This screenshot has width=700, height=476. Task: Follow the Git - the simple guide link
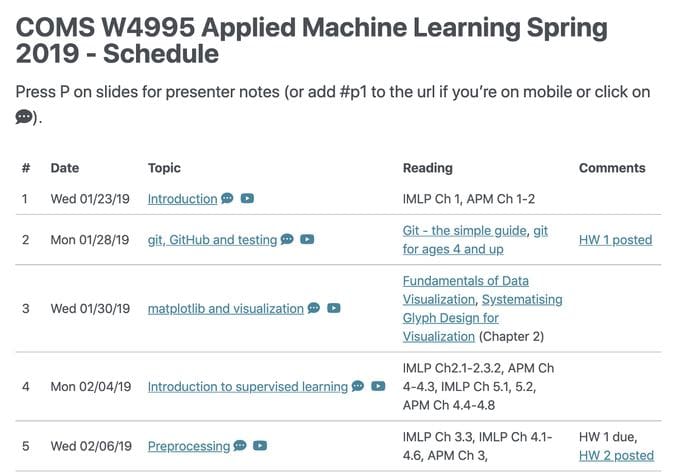(465, 230)
